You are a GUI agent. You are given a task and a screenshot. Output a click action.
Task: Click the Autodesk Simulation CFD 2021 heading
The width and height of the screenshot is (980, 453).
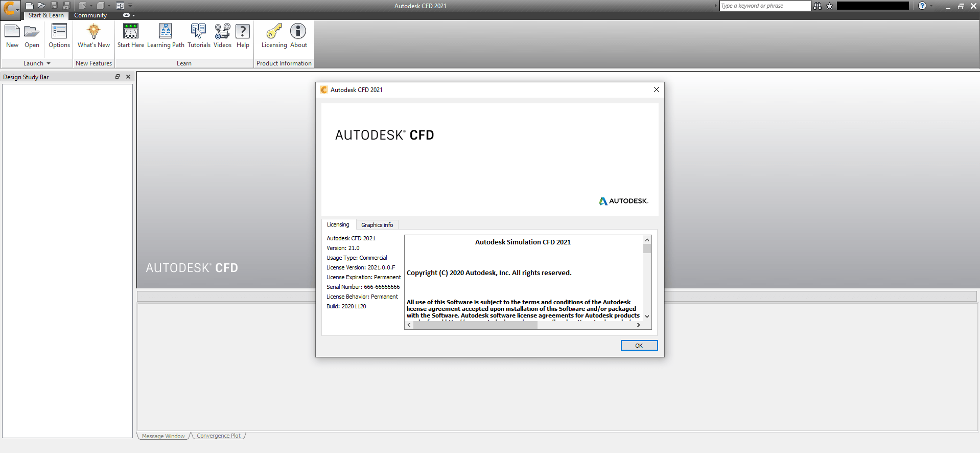tap(523, 242)
